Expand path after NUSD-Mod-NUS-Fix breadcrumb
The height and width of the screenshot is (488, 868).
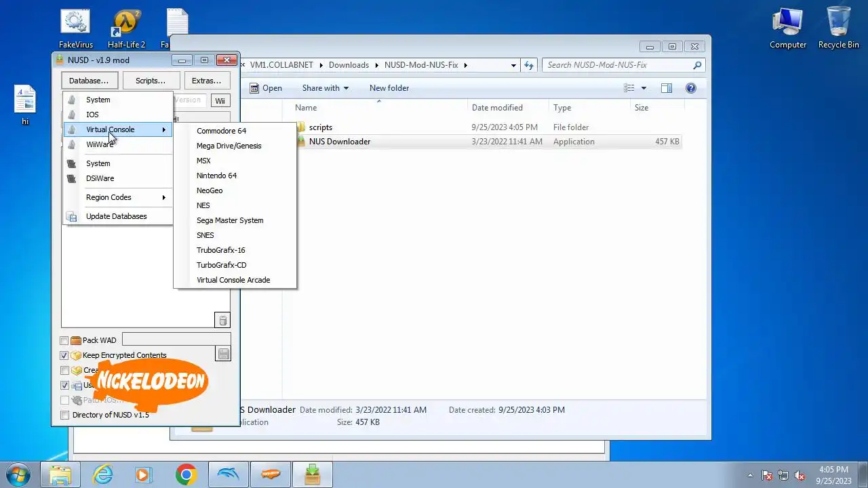[x=465, y=65]
